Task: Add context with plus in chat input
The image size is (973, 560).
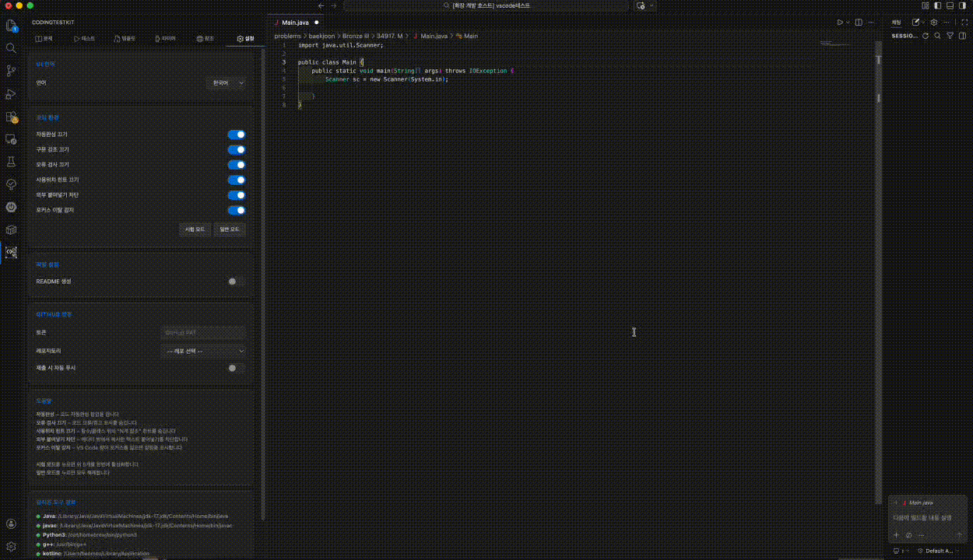Action: point(896,535)
